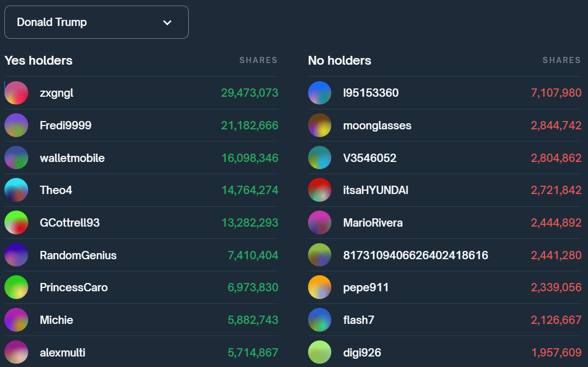Image resolution: width=588 pixels, height=367 pixels.
Task: Click username 8173109406626402418616
Action: click(415, 255)
